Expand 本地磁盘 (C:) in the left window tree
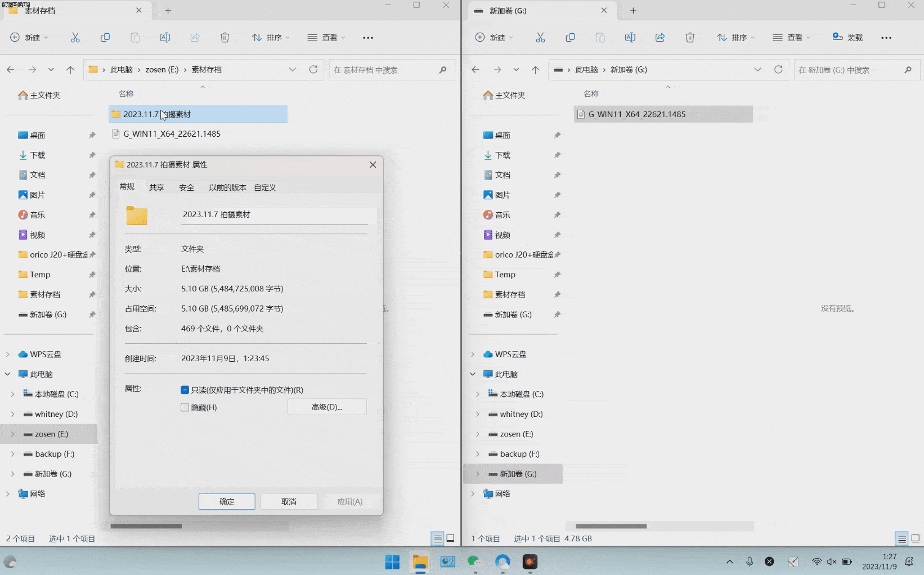This screenshot has width=924, height=575. [12, 394]
